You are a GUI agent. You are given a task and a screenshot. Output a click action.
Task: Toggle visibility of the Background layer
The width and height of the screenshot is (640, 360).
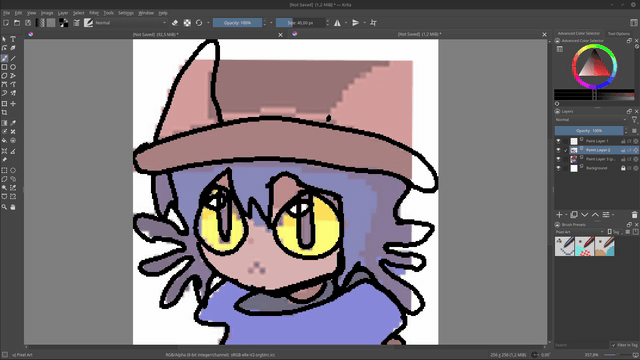point(558,168)
